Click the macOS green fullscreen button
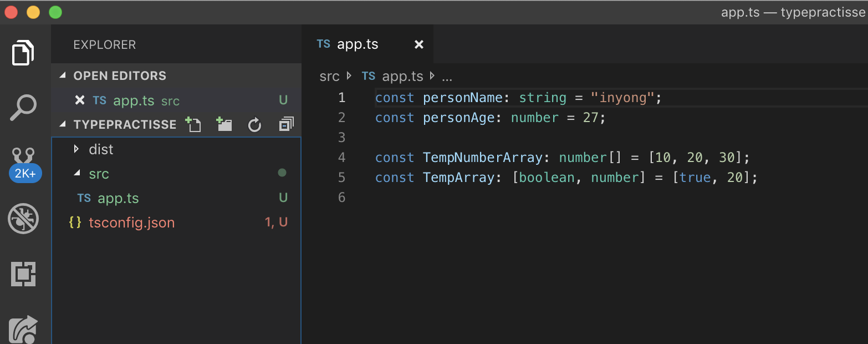Image resolution: width=868 pixels, height=344 pixels. tap(55, 12)
